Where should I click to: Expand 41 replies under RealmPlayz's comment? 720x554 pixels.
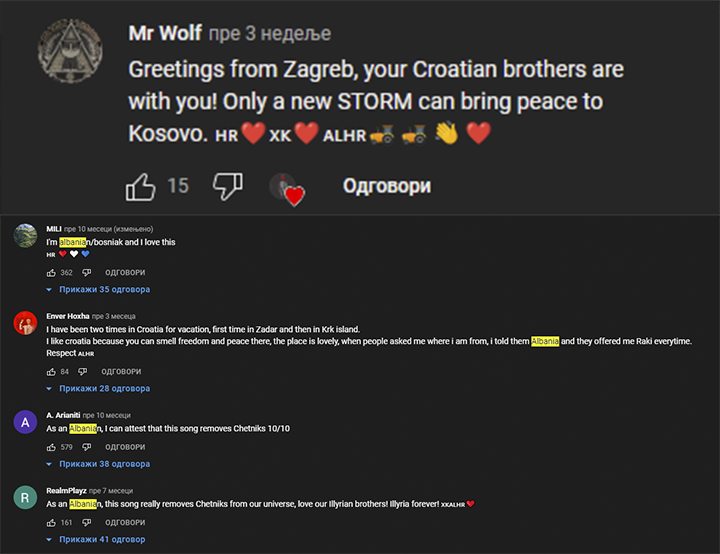pyautogui.click(x=96, y=539)
